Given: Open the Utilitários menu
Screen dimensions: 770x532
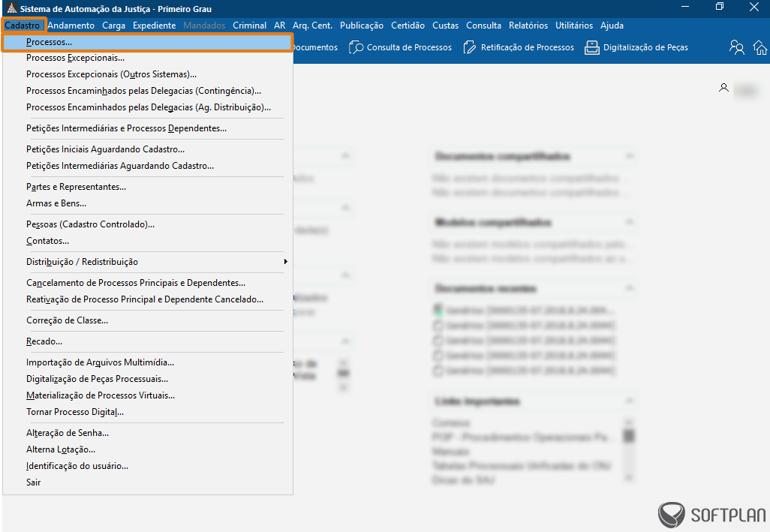Looking at the screenshot, I should (574, 26).
